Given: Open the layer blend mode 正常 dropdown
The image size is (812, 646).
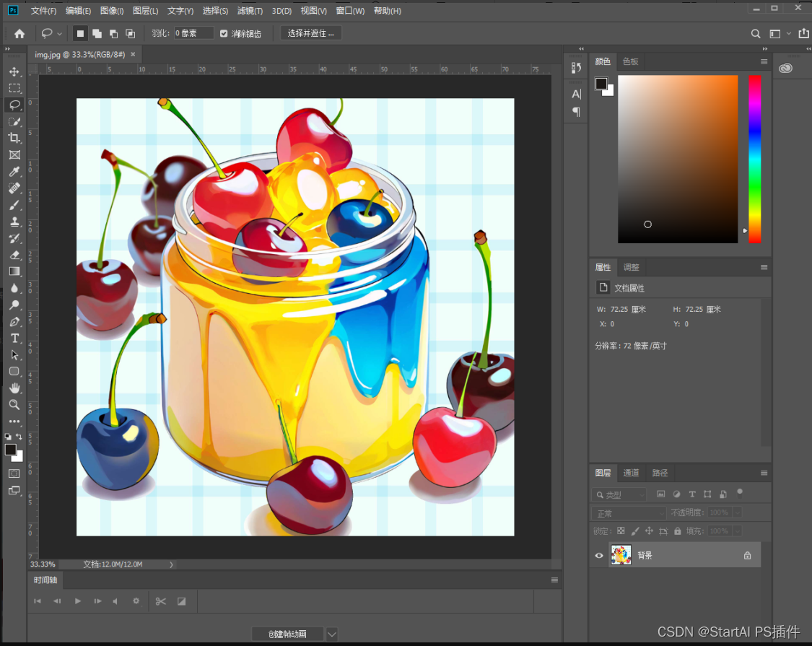Looking at the screenshot, I should coord(629,513).
